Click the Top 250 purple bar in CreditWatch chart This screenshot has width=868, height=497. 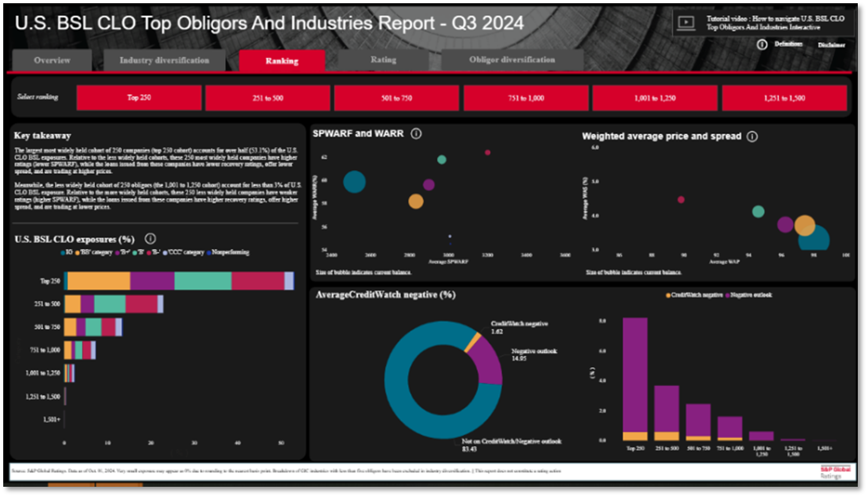point(635,373)
